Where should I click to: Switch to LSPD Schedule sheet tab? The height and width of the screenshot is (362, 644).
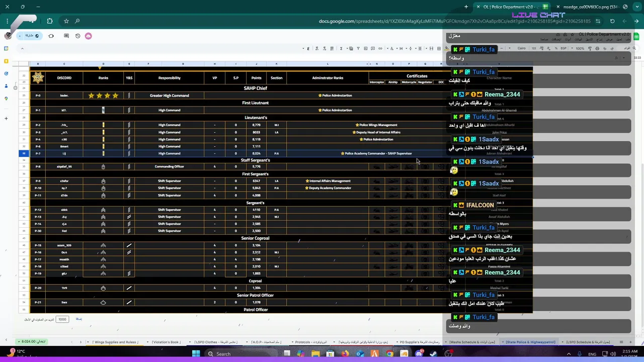coord(588,342)
